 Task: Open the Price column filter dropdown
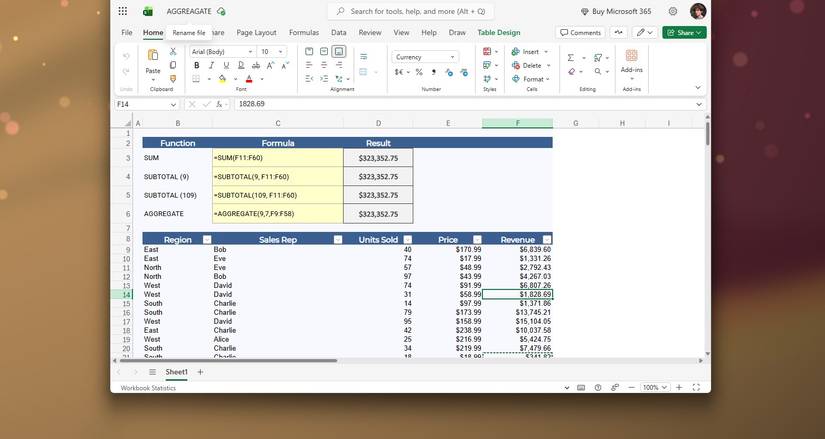point(477,240)
